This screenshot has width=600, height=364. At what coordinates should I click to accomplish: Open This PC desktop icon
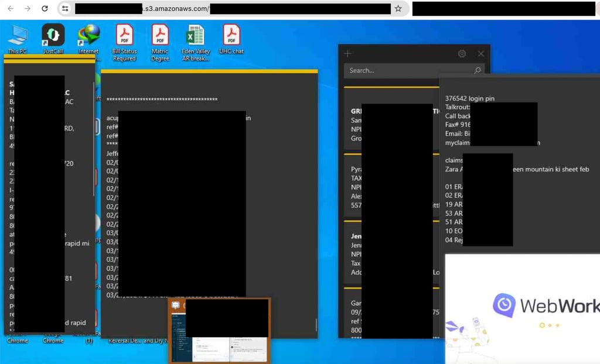click(18, 39)
